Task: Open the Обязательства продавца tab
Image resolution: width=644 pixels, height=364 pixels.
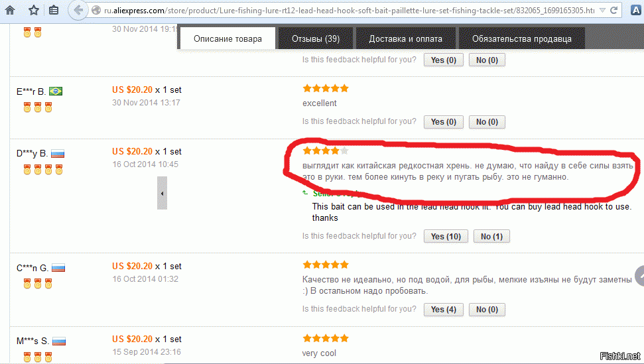Action: (521, 38)
